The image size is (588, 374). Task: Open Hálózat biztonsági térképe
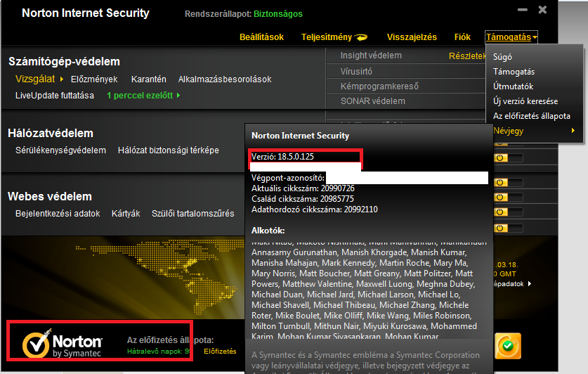[169, 150]
